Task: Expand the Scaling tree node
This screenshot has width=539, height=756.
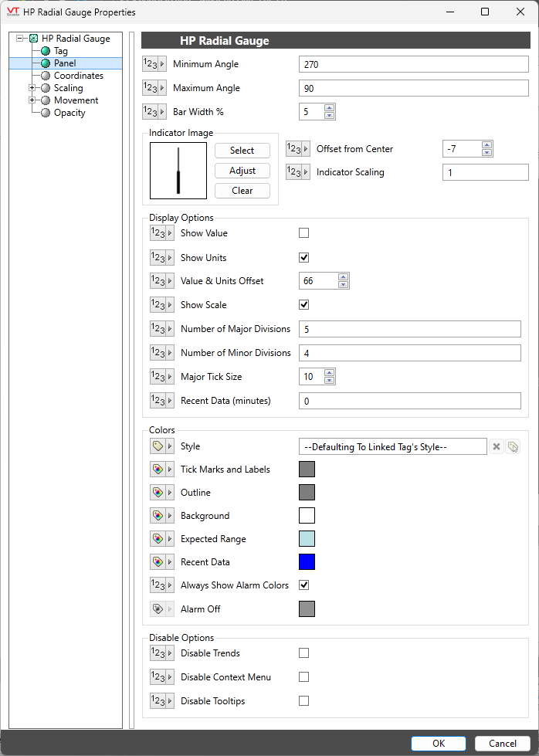Action: click(x=32, y=88)
